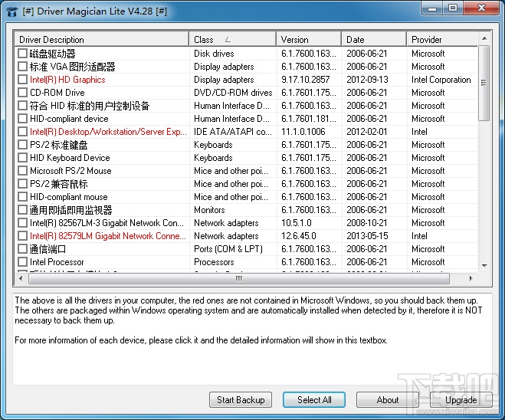Image resolution: width=505 pixels, height=420 pixels.
Task: Tick the HID-compliant mouse checkbox
Action: tap(22, 197)
